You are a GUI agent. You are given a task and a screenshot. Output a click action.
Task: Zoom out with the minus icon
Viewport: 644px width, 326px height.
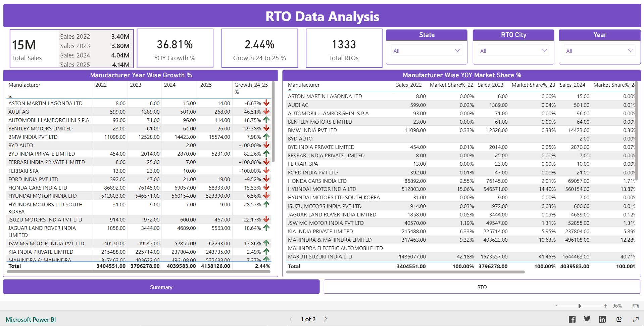[556, 306]
